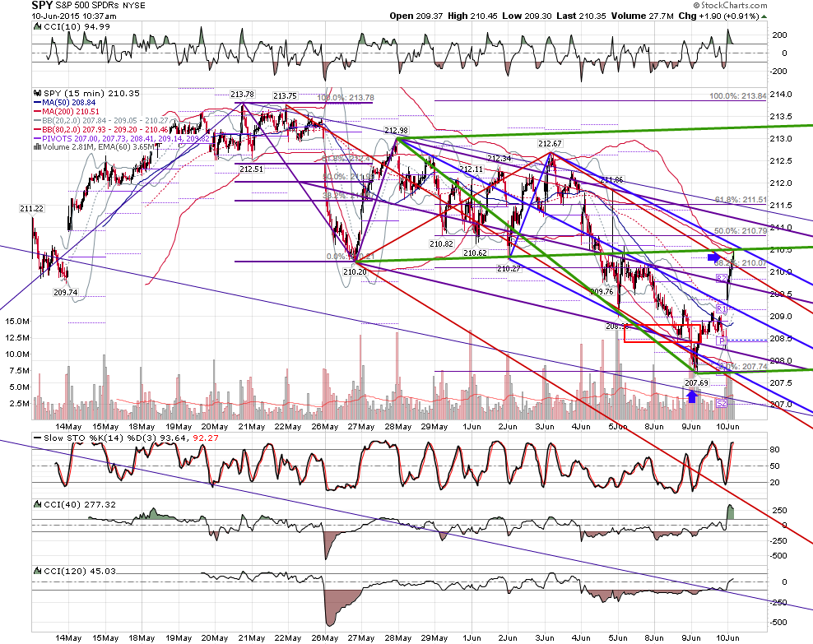Click the MA(200) red legend line
Viewport: 813px width, 644px height.
pyautogui.click(x=37, y=111)
